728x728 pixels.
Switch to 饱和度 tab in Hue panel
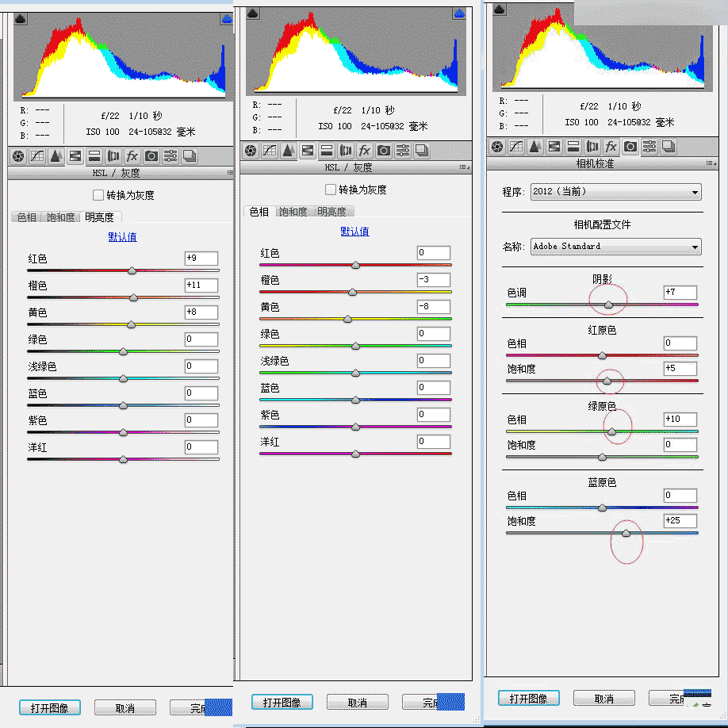293,212
